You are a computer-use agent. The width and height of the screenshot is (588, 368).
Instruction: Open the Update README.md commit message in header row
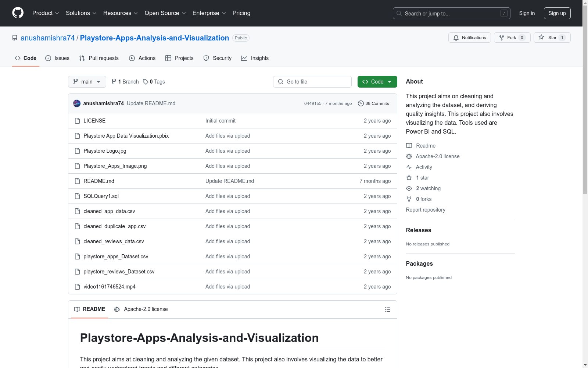151,103
